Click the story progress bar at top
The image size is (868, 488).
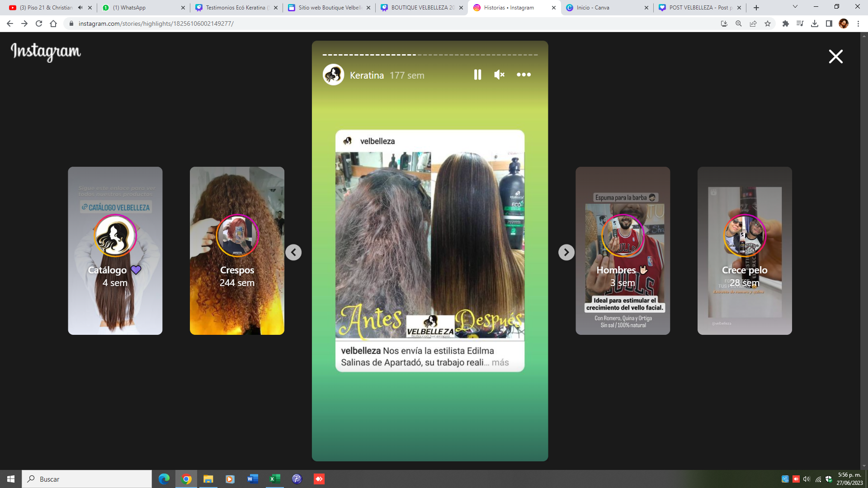(x=429, y=55)
